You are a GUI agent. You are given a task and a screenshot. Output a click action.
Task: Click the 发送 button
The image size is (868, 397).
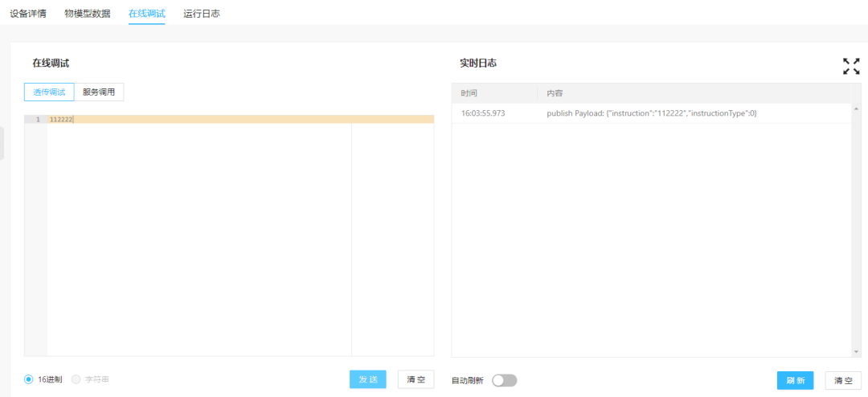tap(368, 379)
